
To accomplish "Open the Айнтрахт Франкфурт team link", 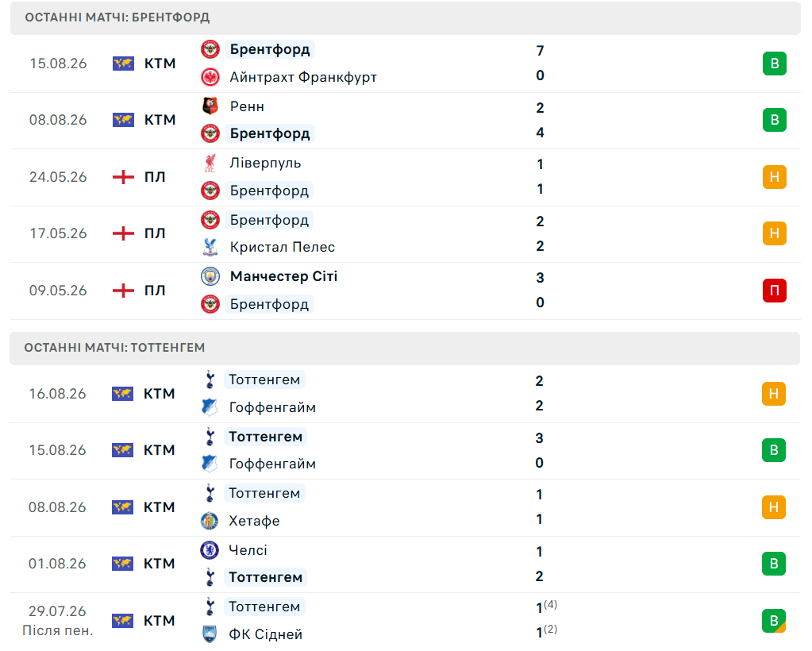I will click(303, 77).
